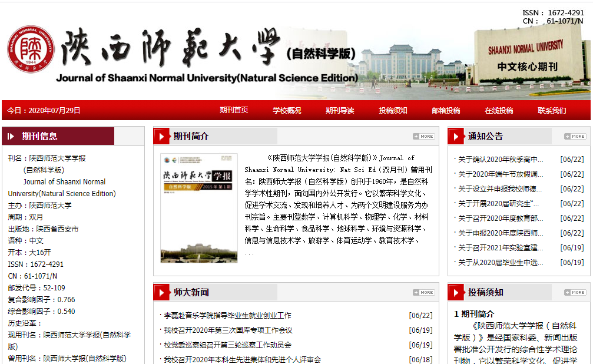This screenshot has width=593, height=364.
Task: Click the text 周期：双月
Action: click(25, 217)
